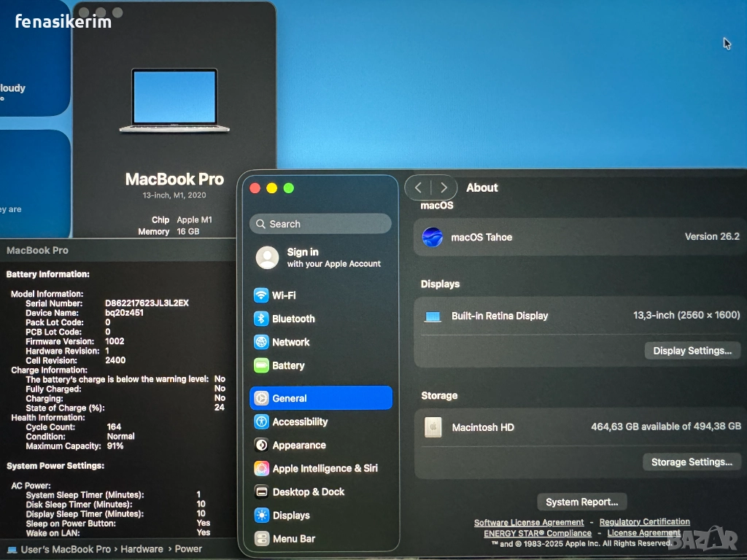Click Hardware in the System Report path
This screenshot has height=560, width=747.
[x=142, y=549]
